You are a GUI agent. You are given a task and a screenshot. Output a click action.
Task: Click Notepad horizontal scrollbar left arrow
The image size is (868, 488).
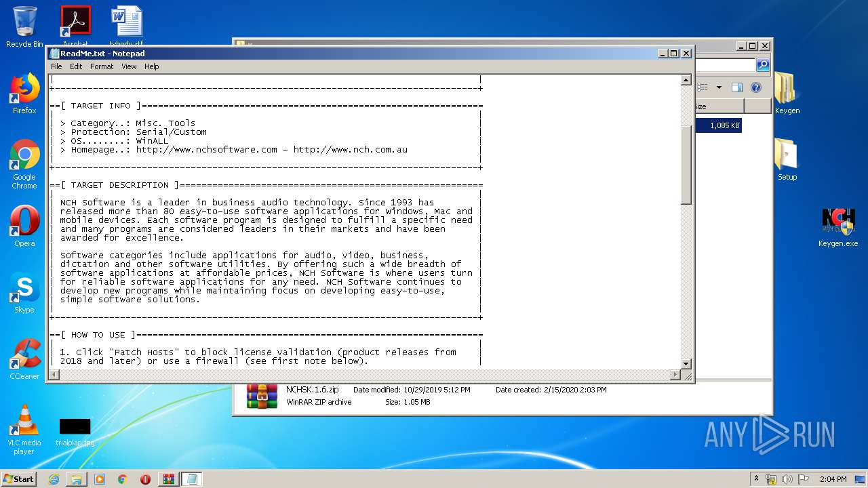click(54, 375)
